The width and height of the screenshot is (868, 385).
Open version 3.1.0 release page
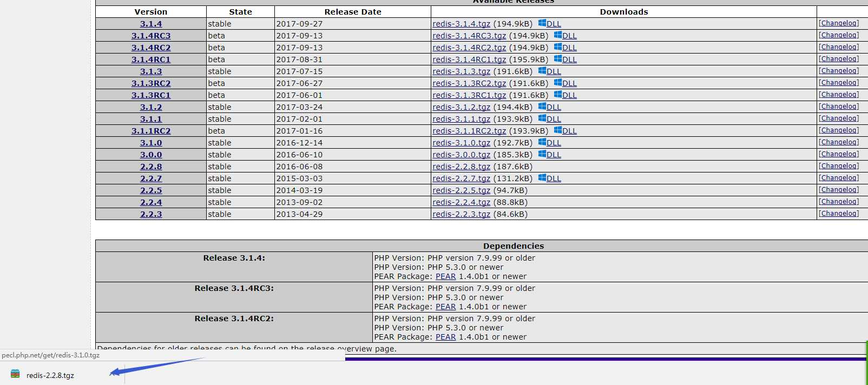(151, 143)
